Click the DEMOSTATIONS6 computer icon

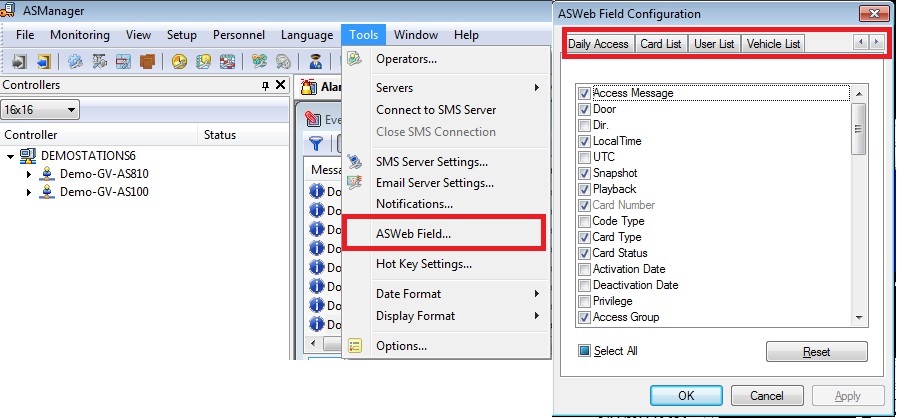coord(28,156)
